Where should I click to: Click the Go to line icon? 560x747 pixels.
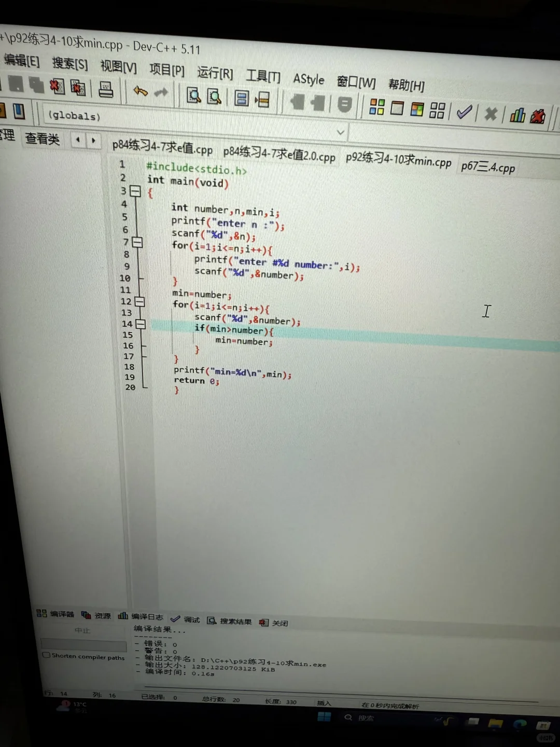point(263,99)
